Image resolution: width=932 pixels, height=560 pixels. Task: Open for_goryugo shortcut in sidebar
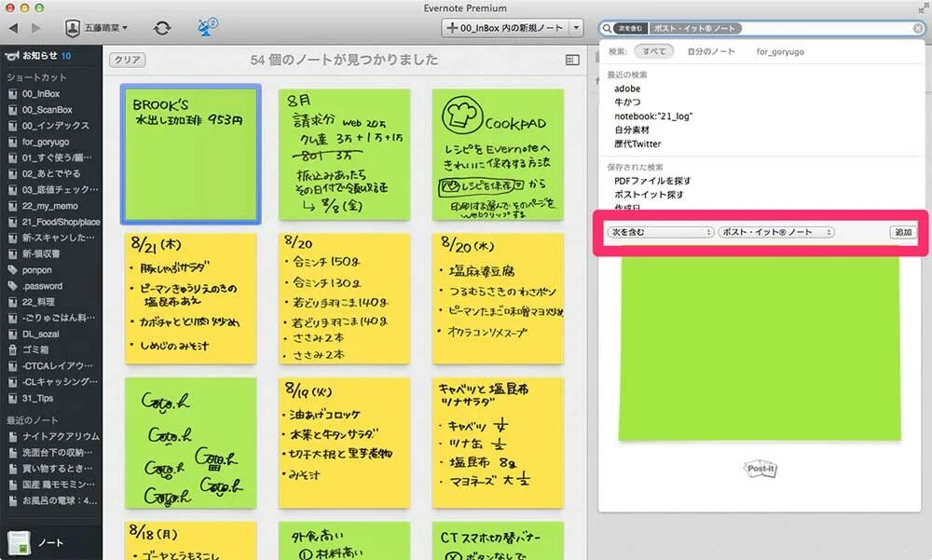(x=46, y=142)
